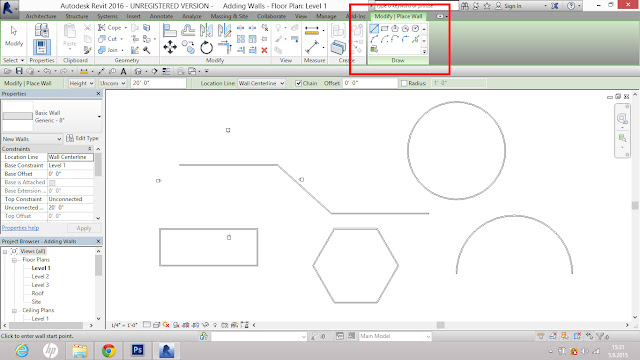Click the Visual Style icon in view control bar

coord(156,325)
